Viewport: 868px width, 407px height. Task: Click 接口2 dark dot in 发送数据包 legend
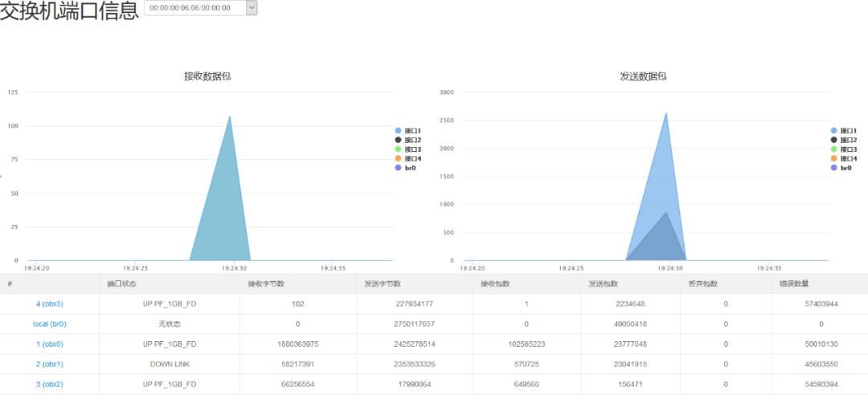[833, 140]
